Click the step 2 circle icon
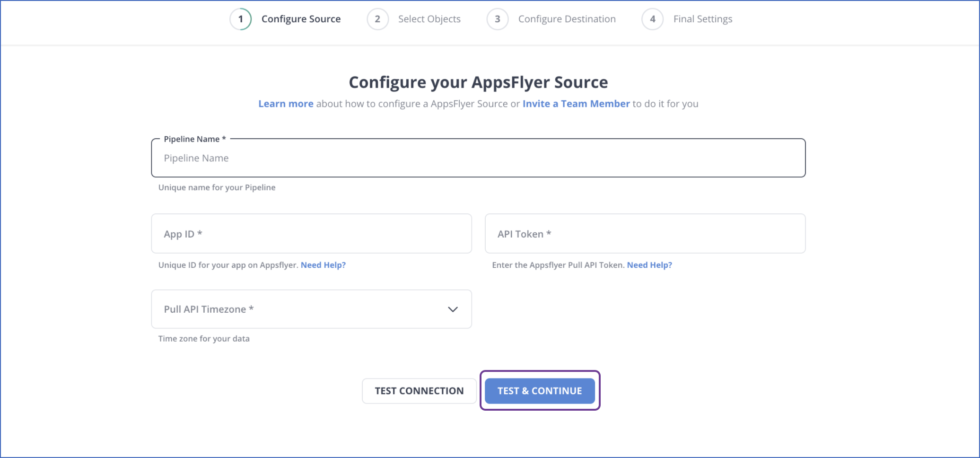 coord(377,19)
